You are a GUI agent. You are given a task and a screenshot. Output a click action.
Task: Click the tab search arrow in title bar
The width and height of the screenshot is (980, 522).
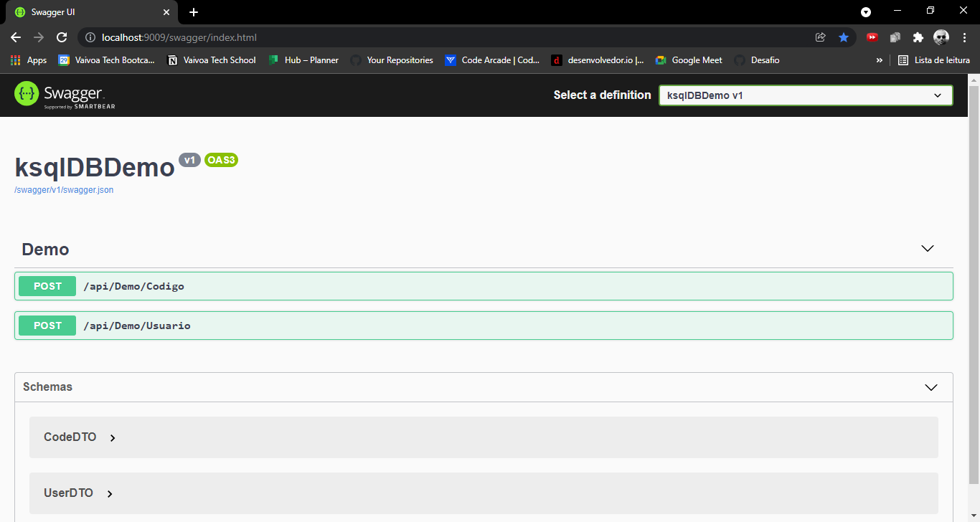tap(866, 12)
